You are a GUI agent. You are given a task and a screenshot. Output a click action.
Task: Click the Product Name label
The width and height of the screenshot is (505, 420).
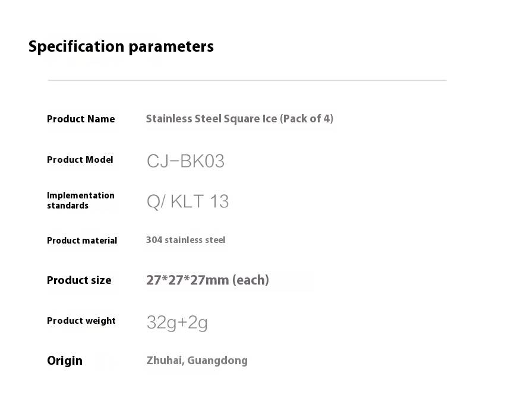point(81,119)
